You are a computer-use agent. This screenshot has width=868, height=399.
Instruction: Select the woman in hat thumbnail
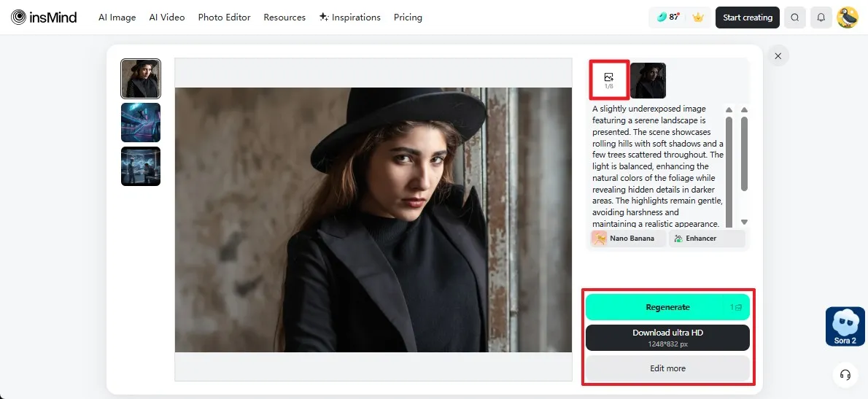(140, 79)
